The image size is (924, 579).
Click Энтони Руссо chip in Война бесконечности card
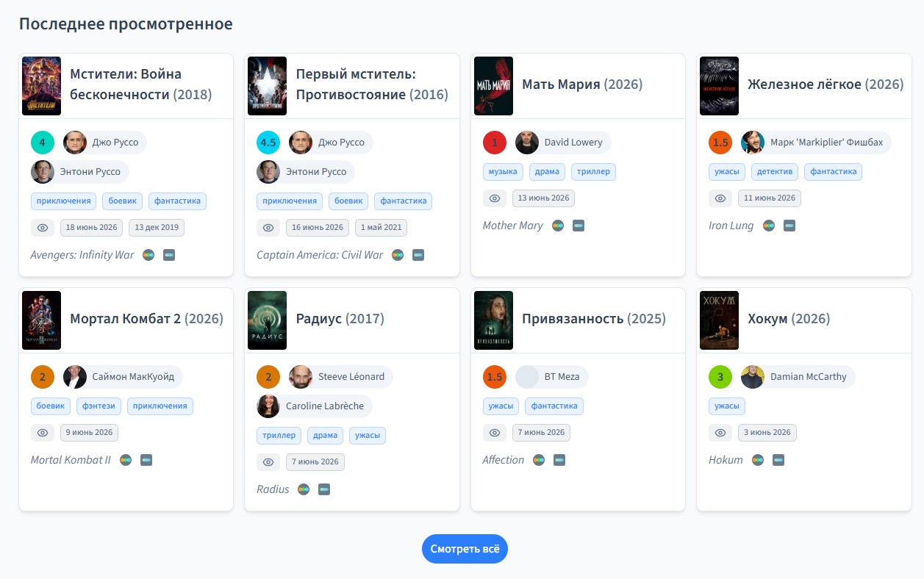[x=80, y=172]
